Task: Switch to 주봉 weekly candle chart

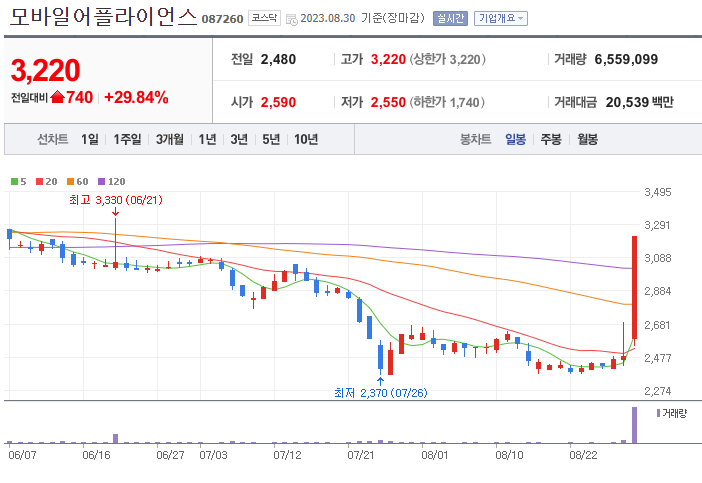Action: click(x=551, y=139)
